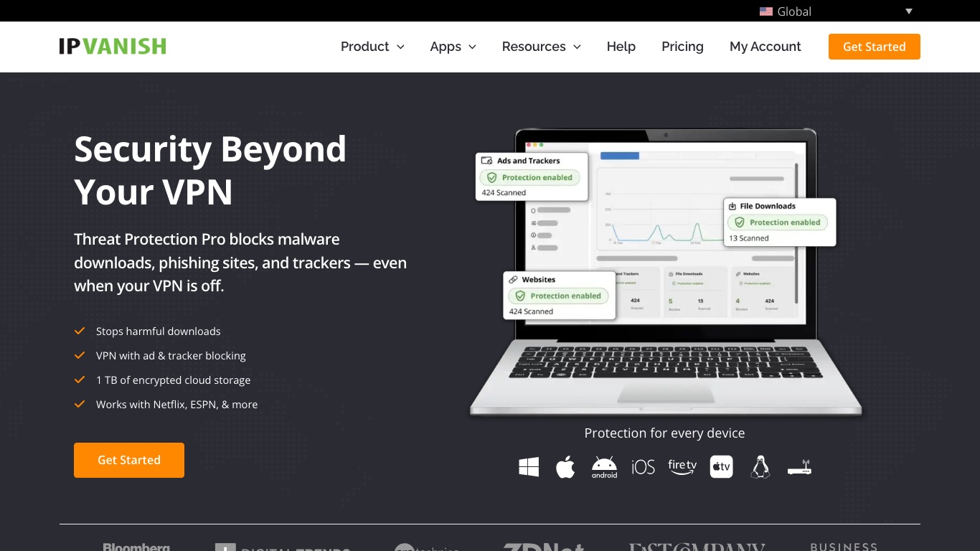Viewport: 980px width, 551px height.
Task: Open My Account
Action: point(765,47)
